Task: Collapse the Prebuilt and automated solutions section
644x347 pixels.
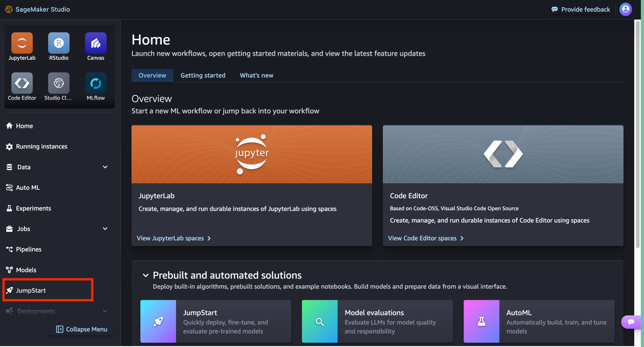Action: 145,275
